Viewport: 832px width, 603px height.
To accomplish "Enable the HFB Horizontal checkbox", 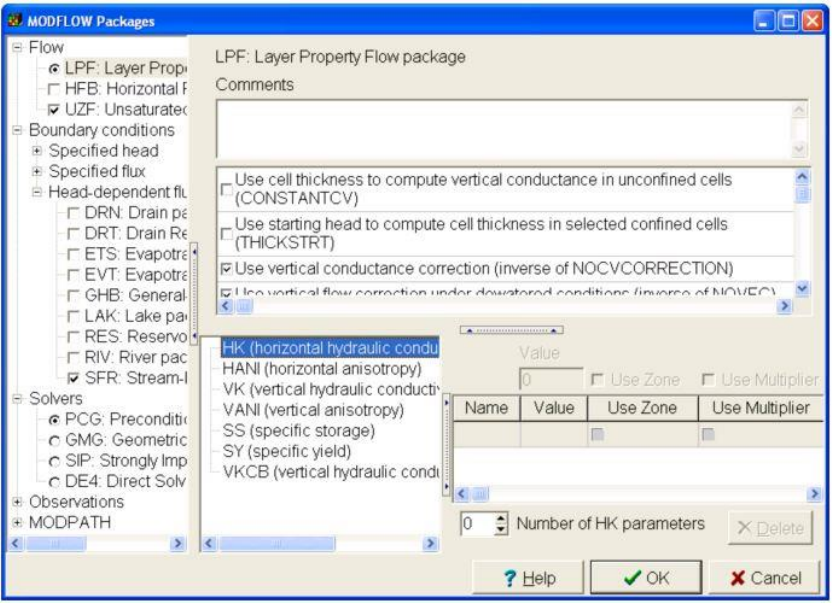I will coord(54,89).
